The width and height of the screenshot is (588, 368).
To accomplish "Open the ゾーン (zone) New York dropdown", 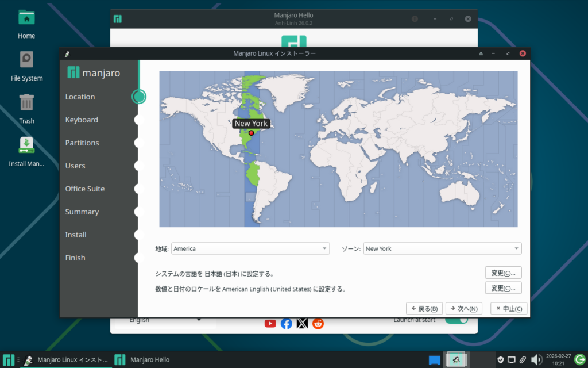I will tap(442, 248).
